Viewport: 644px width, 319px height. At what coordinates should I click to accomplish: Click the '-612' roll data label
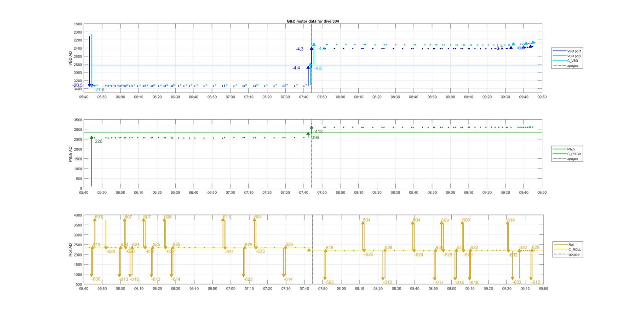click(535, 283)
